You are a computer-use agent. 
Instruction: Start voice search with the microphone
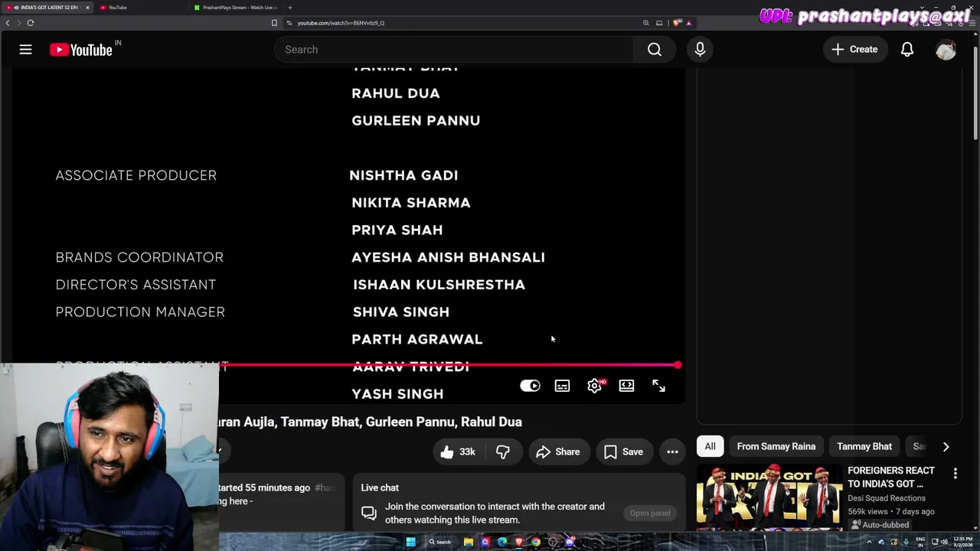click(x=700, y=50)
